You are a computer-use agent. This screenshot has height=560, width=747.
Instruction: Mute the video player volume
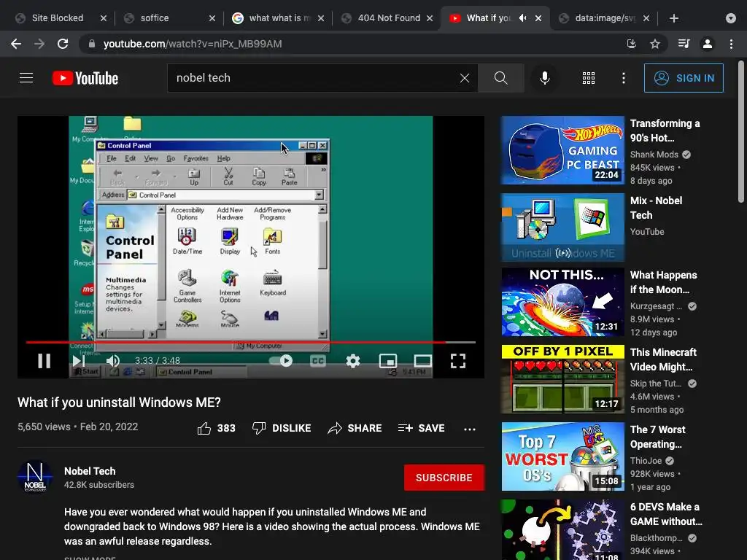[113, 361]
